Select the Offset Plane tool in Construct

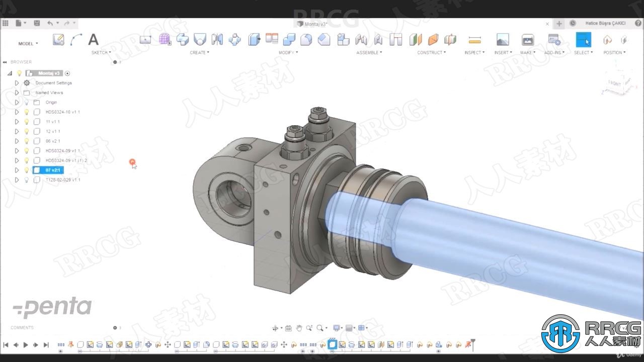416,40
